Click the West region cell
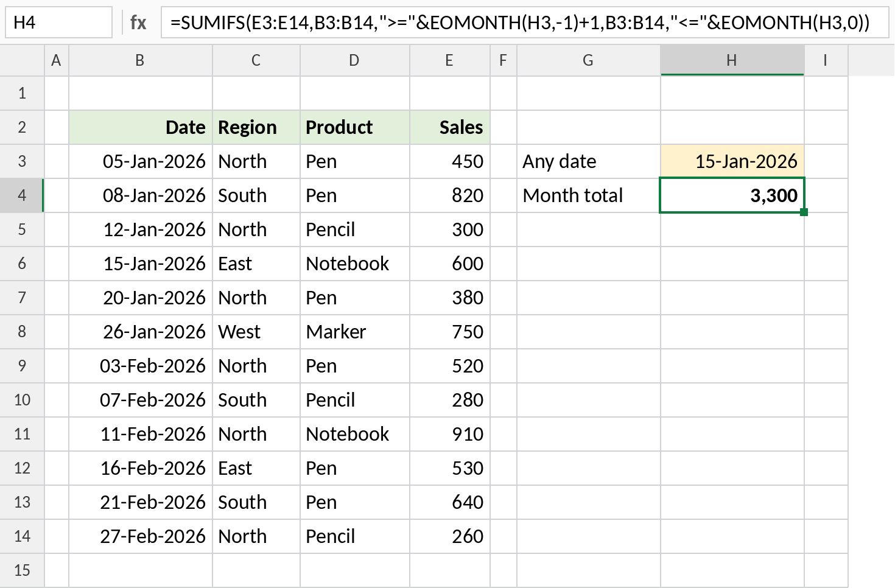Viewport: 895px width, 588px height. pyautogui.click(x=256, y=332)
